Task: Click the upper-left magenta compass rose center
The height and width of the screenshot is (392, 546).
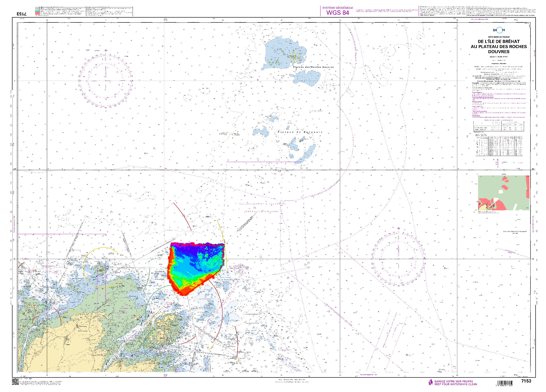Action: pos(105,80)
